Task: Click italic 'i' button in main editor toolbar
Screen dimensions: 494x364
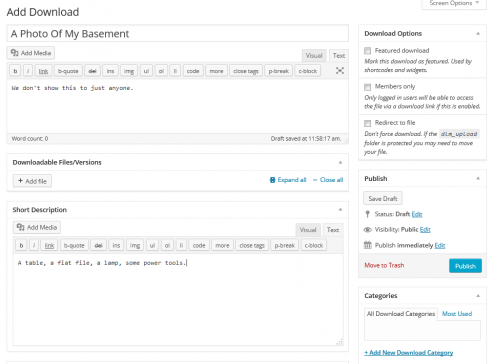Action: click(28, 71)
